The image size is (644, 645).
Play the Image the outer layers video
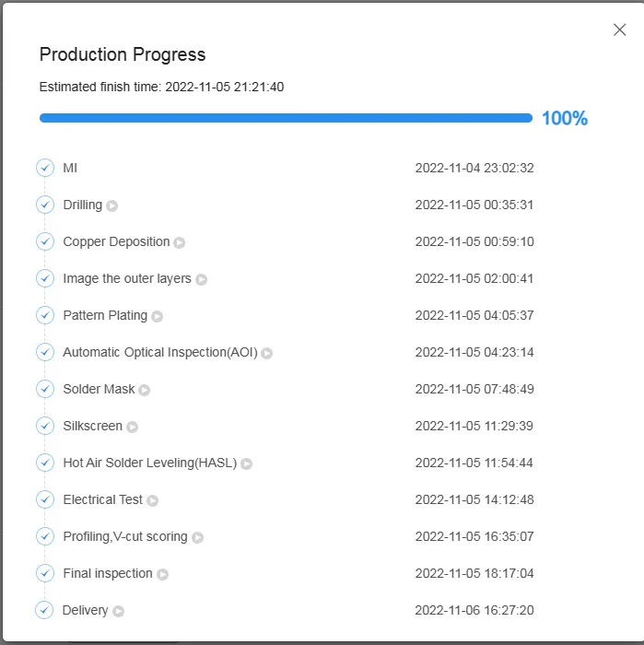click(201, 280)
